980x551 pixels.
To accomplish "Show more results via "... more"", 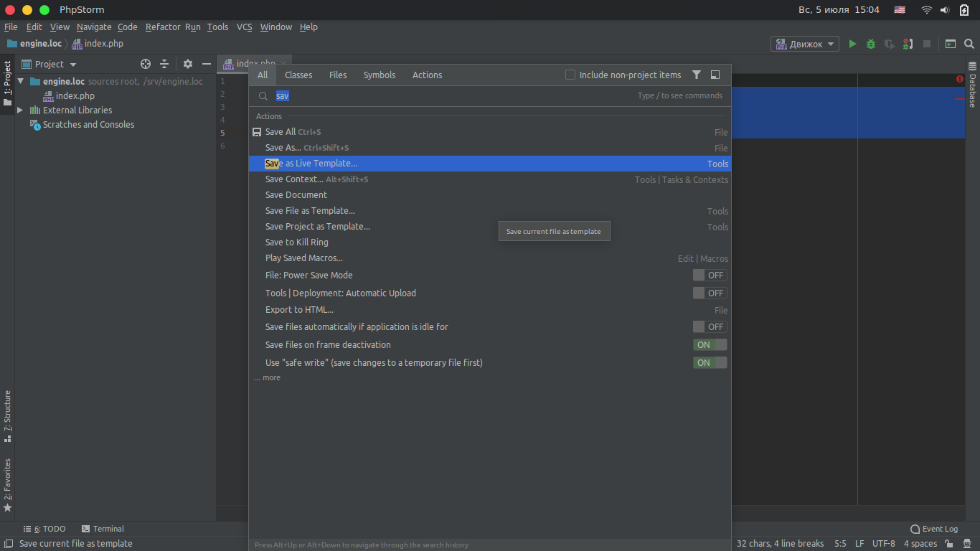I will [267, 377].
